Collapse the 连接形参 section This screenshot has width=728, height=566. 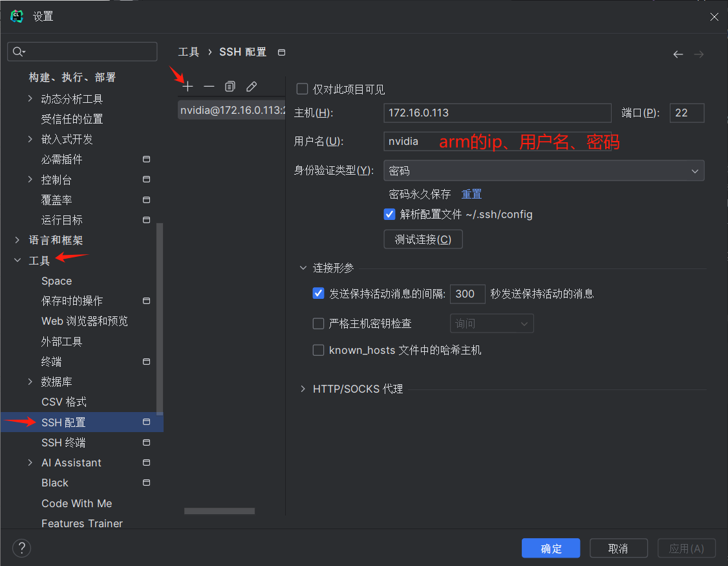tap(303, 268)
